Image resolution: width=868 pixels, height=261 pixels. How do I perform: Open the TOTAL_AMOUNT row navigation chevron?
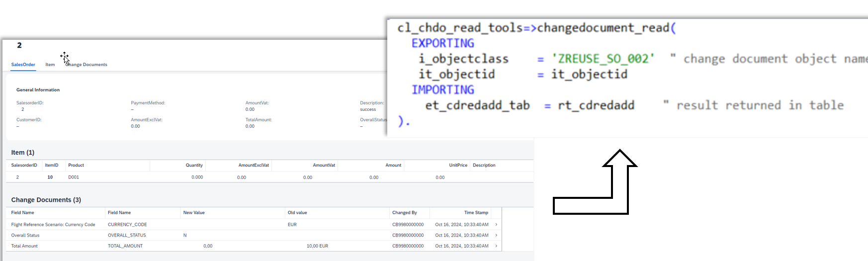pos(496,246)
